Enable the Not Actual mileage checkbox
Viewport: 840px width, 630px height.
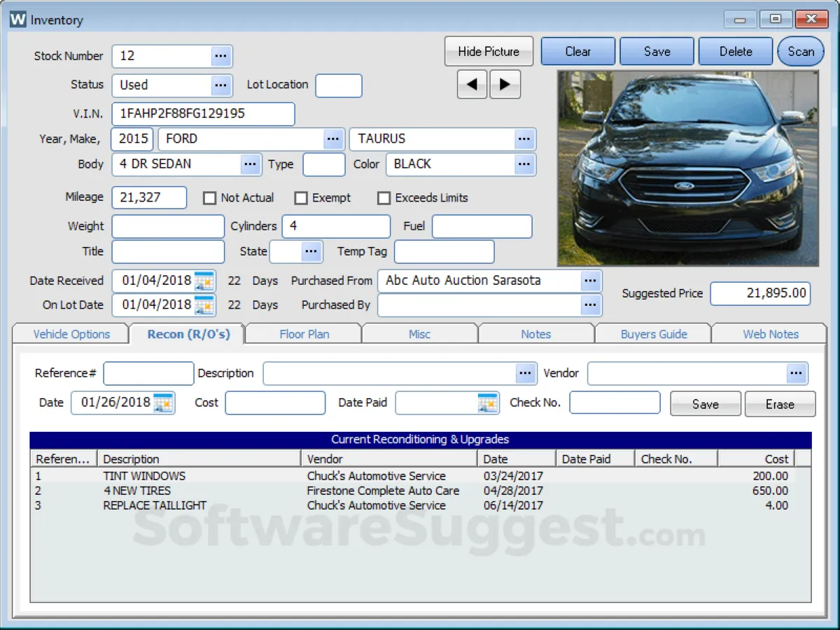coord(209,198)
